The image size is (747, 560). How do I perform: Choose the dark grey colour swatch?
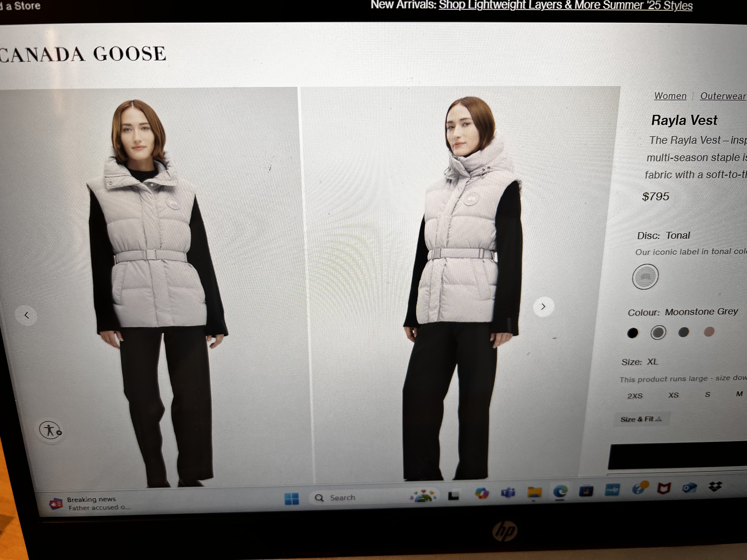point(683,332)
